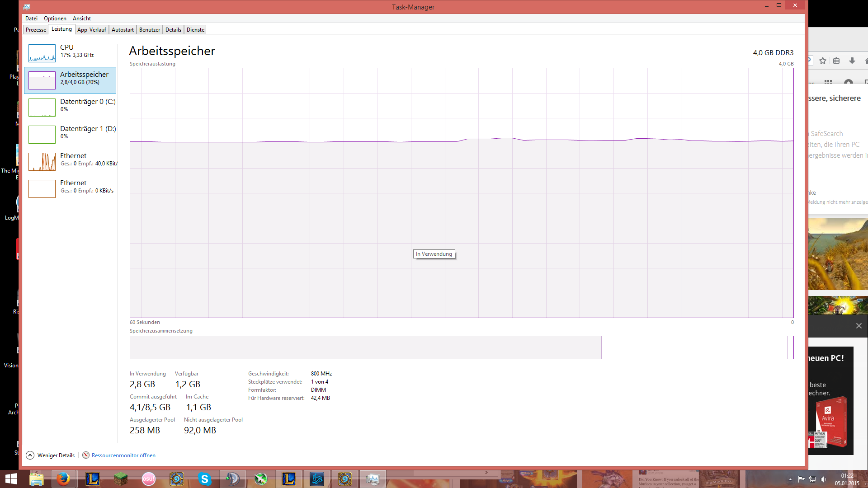Open the Optionen menu
The image size is (868, 488).
[x=55, y=19]
